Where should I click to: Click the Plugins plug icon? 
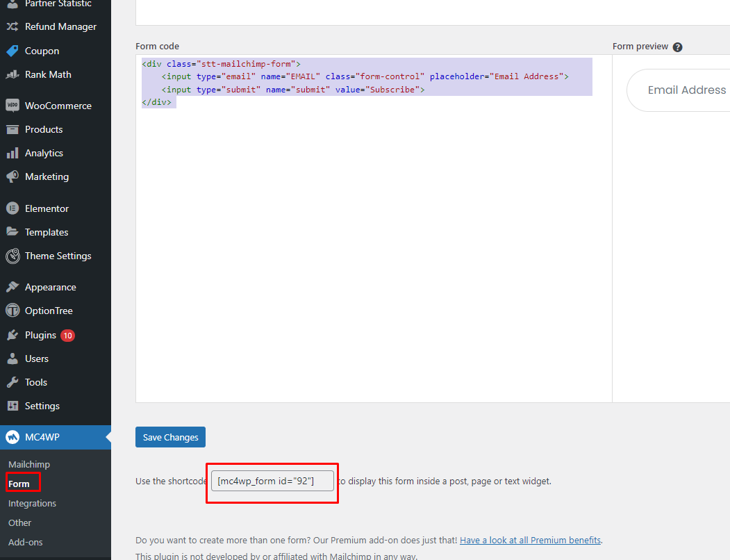click(13, 335)
